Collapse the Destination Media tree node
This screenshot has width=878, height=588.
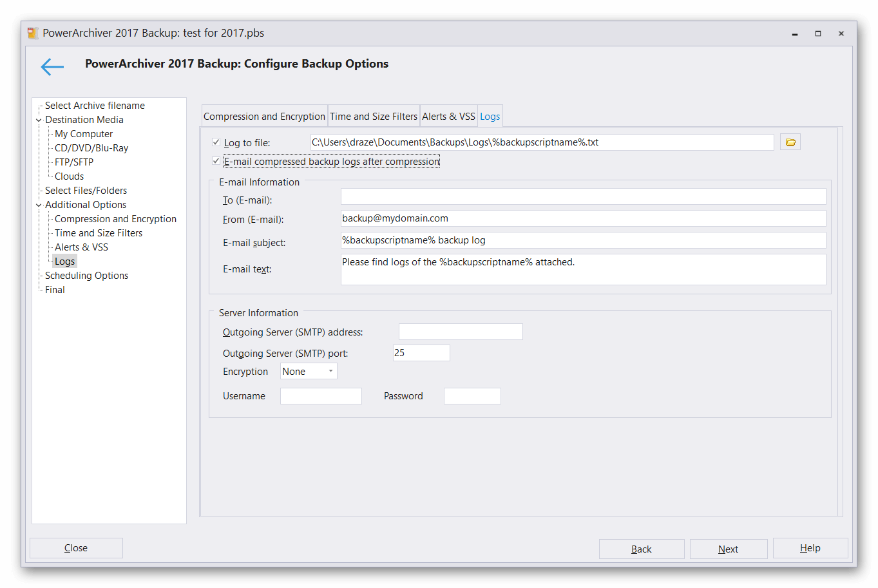coord(39,120)
